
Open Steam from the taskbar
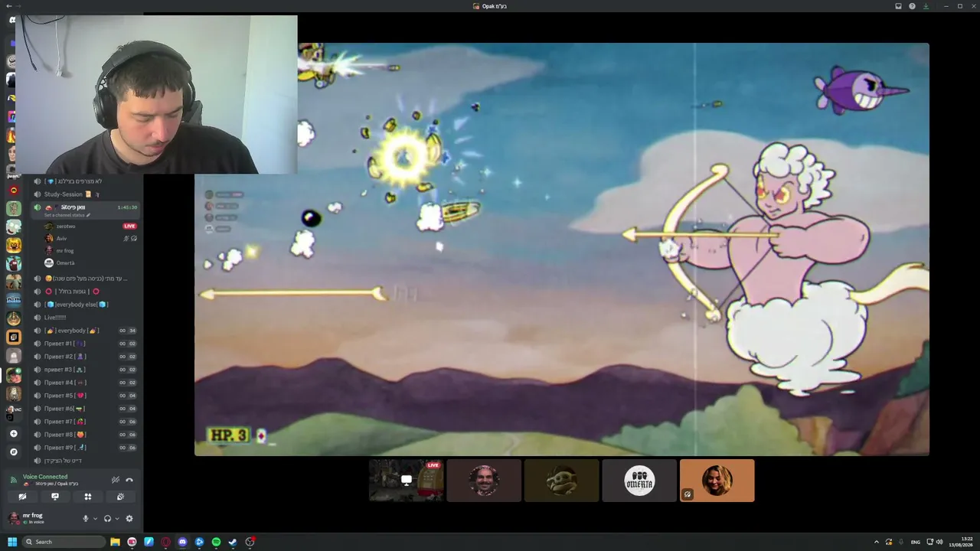[233, 542]
